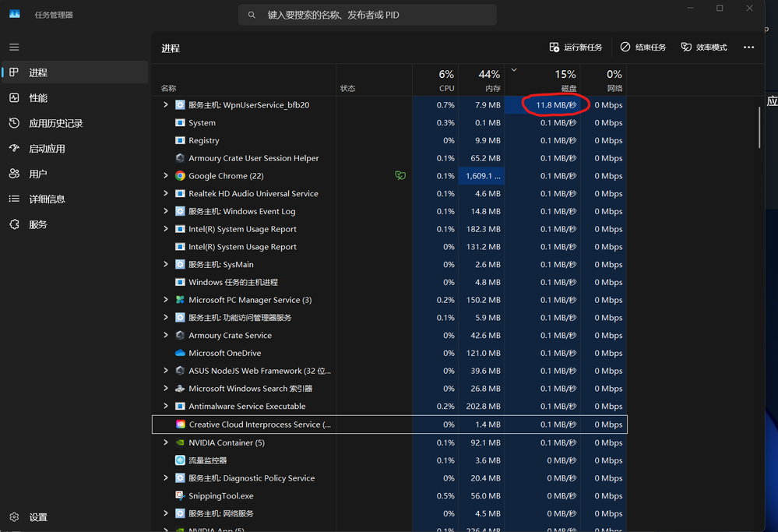Click the 202.8 MB memory value
Viewport: 778px width, 532px height.
484,406
